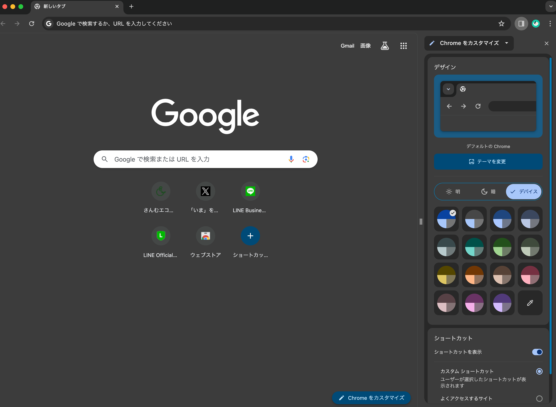This screenshot has width=556, height=407.
Task: Click the side panel resize handle
Action: (421, 222)
